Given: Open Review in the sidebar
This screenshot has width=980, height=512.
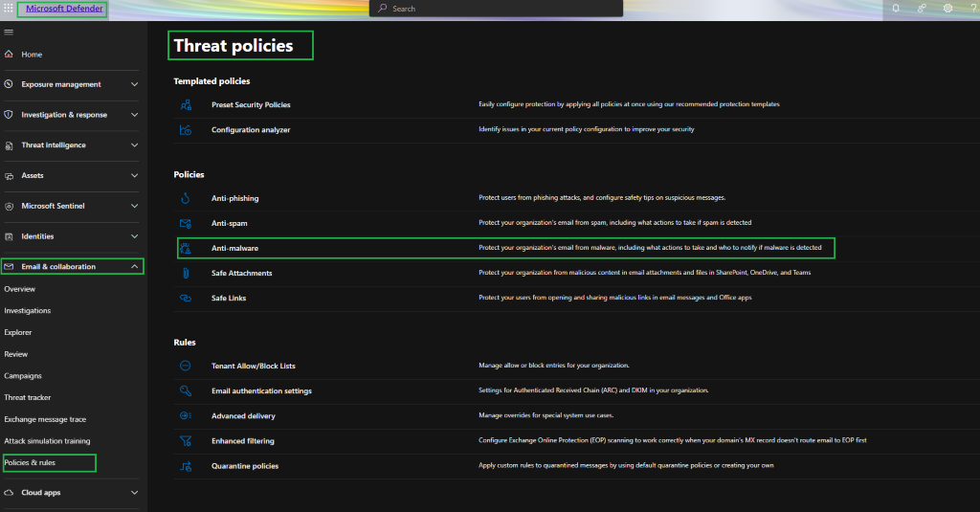Looking at the screenshot, I should tap(16, 354).
